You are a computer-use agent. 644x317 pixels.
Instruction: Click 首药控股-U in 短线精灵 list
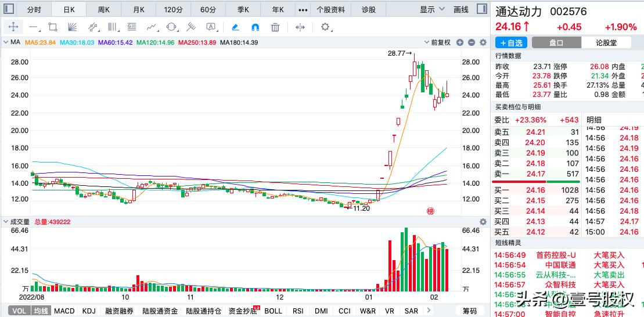point(556,255)
